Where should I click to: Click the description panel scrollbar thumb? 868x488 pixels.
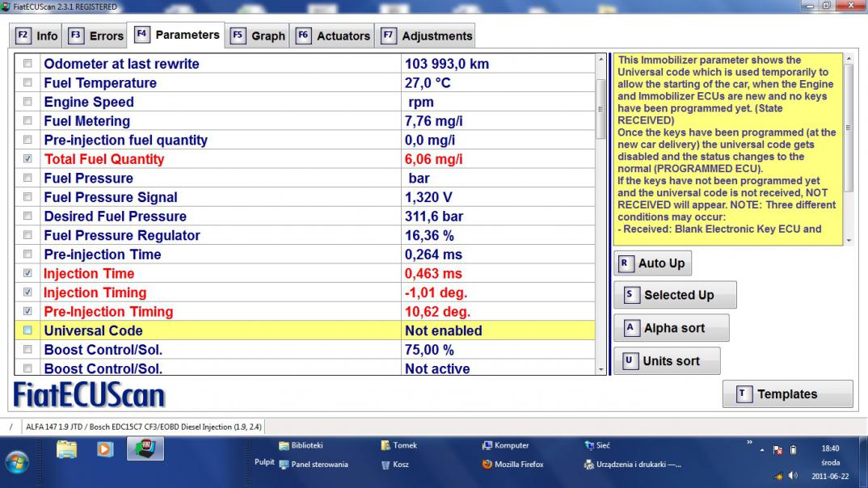tap(849, 128)
